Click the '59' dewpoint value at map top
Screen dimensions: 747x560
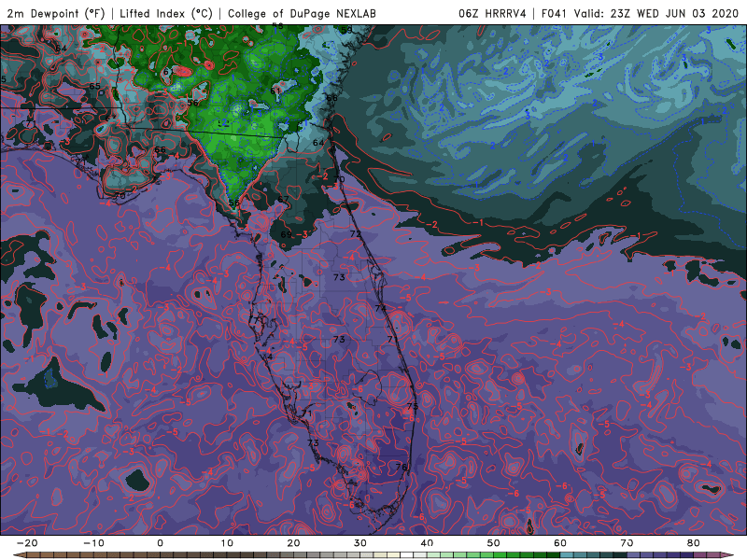pos(346,30)
